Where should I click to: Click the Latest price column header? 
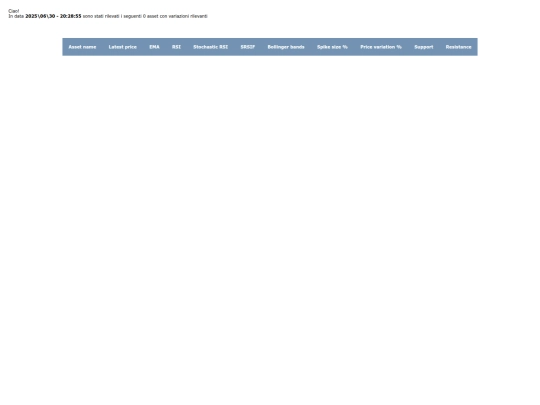click(123, 47)
